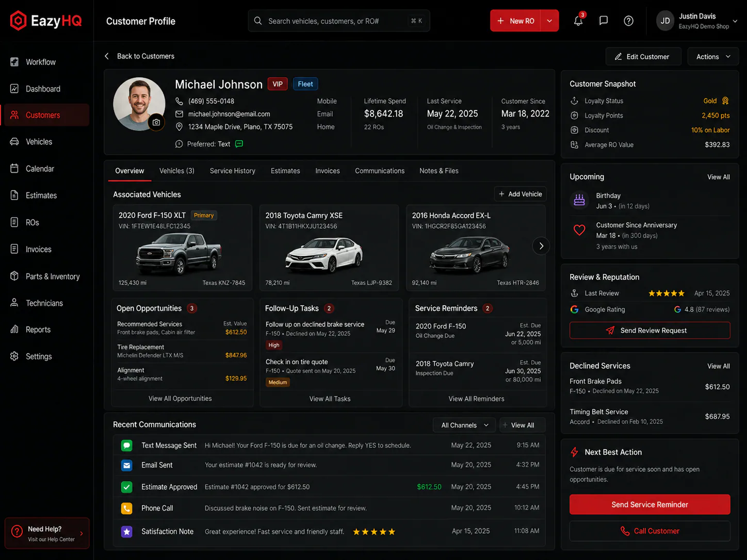Image resolution: width=747 pixels, height=560 pixels.
Task: Open the All Channels filter dropdown
Action: click(x=464, y=425)
